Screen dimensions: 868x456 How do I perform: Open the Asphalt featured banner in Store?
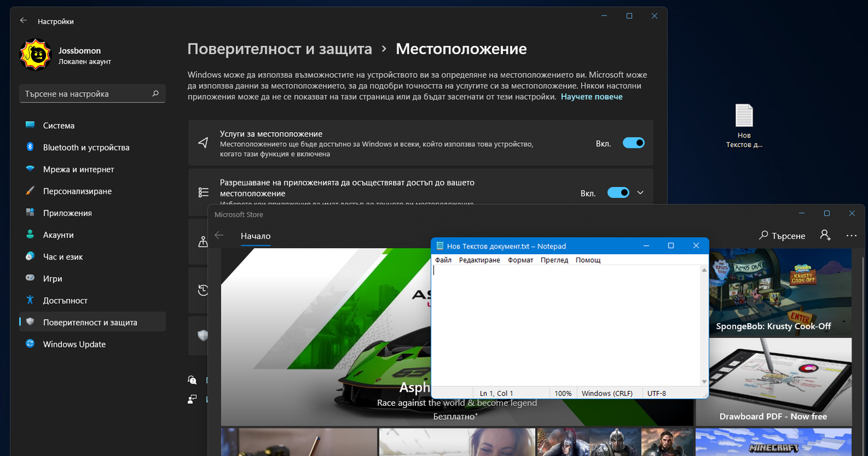(325, 337)
